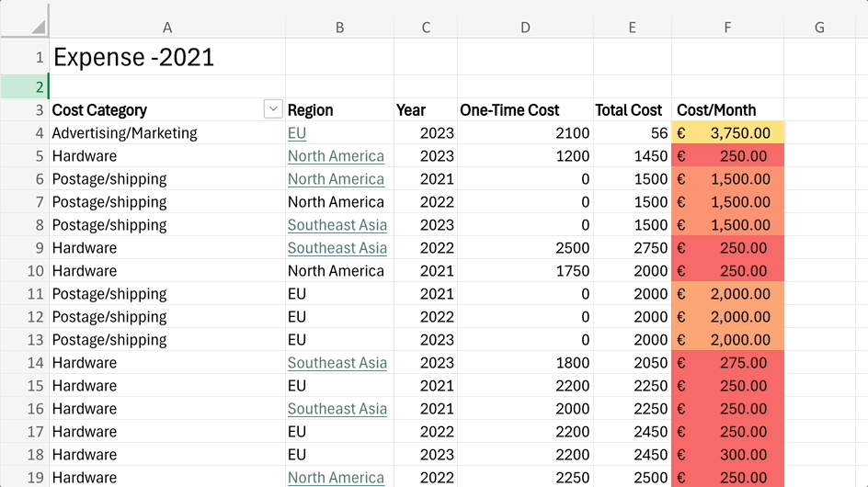
Task: Click the Cost/Month cell showing 275.00
Action: click(727, 363)
